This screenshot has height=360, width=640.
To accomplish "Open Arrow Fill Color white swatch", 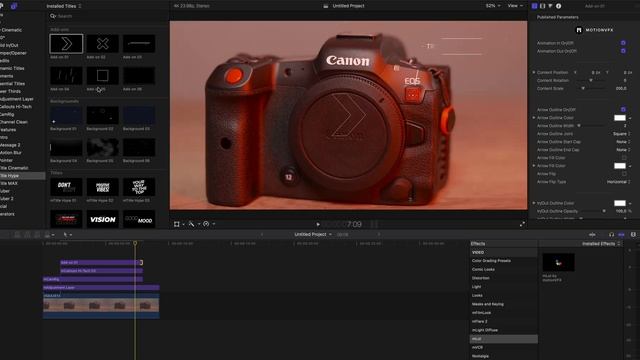I will point(620,166).
